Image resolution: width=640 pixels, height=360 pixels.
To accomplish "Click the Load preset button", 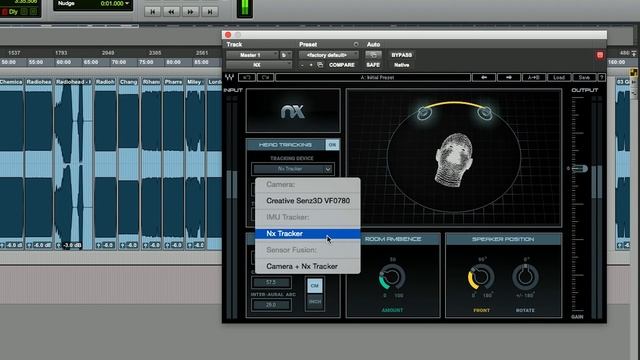I will coord(559,77).
